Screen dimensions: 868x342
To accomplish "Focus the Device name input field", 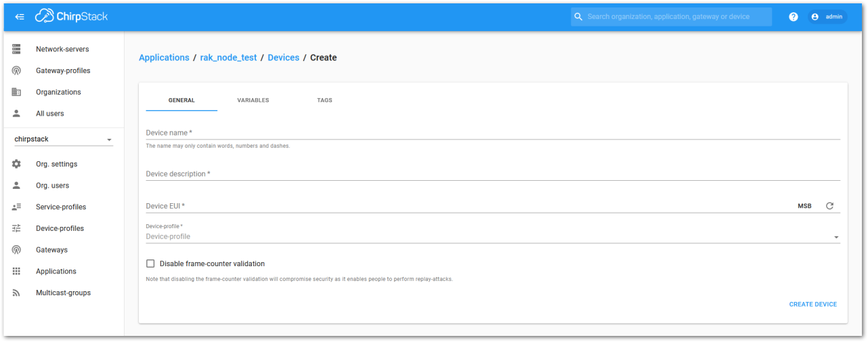I will pyautogui.click(x=493, y=133).
